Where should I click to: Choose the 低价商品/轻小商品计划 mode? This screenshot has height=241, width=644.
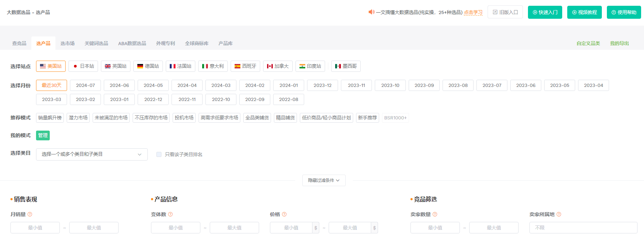[x=327, y=118]
